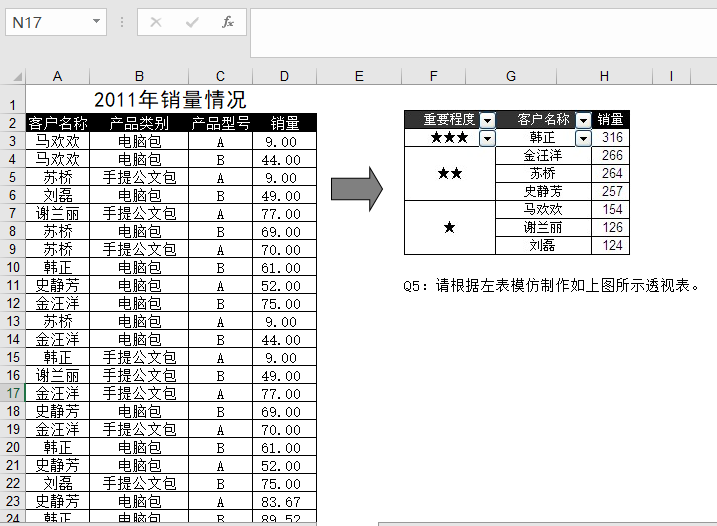Click pivot value 257

[x=610, y=191]
